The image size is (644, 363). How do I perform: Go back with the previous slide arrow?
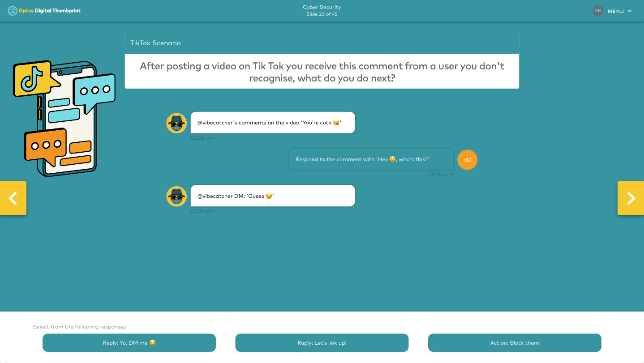tap(13, 198)
